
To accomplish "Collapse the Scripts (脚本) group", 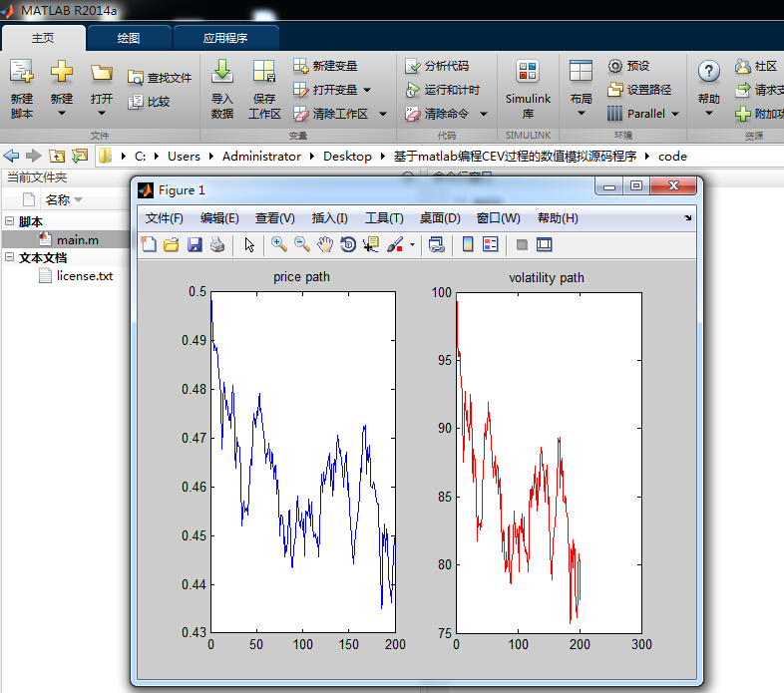I will coord(10,220).
